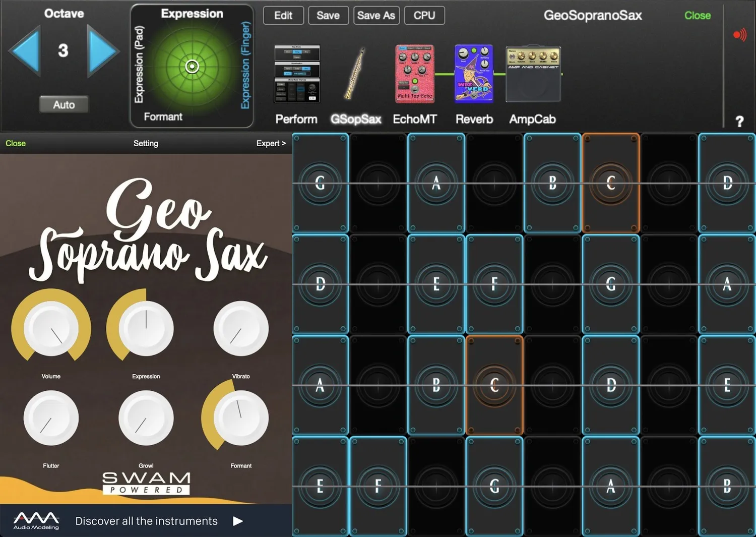Play the B pad in the bottom row
Viewport: 756px width, 537px height.
tap(727, 486)
